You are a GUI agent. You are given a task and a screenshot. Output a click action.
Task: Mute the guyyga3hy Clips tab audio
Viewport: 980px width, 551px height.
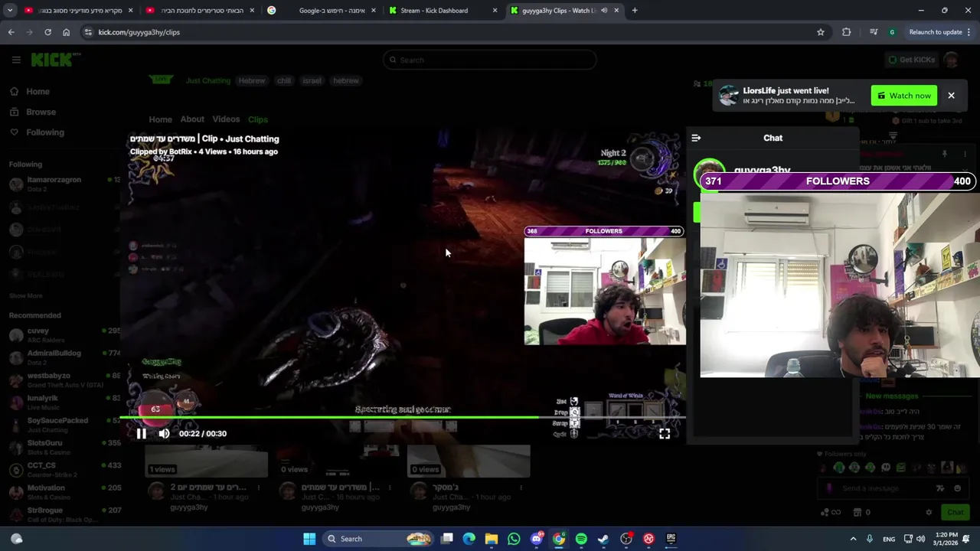click(604, 11)
